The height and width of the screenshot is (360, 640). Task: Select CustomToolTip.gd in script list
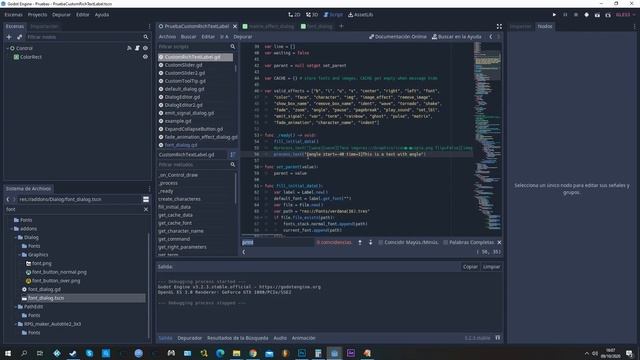tap(185, 81)
